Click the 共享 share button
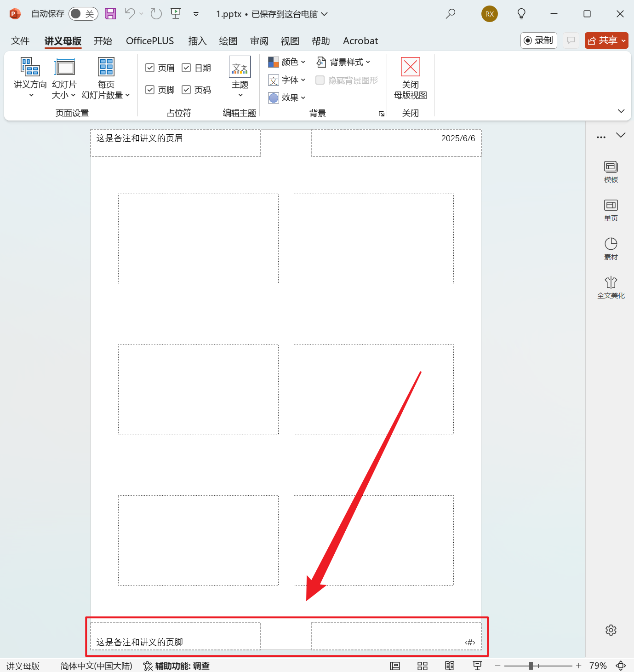 click(606, 40)
